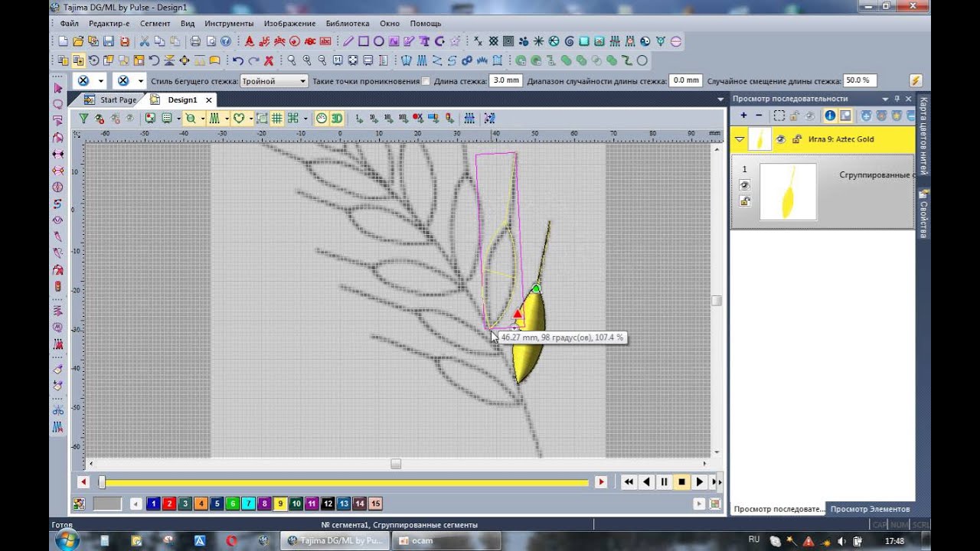
Task: Toggle the Grid display icon
Action: 277,119
